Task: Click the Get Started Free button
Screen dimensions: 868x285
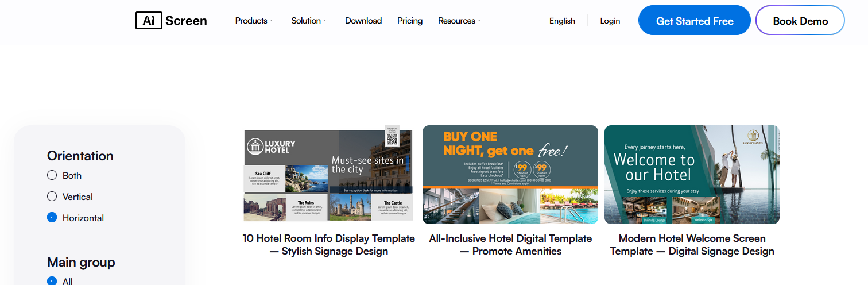Action: (695, 21)
